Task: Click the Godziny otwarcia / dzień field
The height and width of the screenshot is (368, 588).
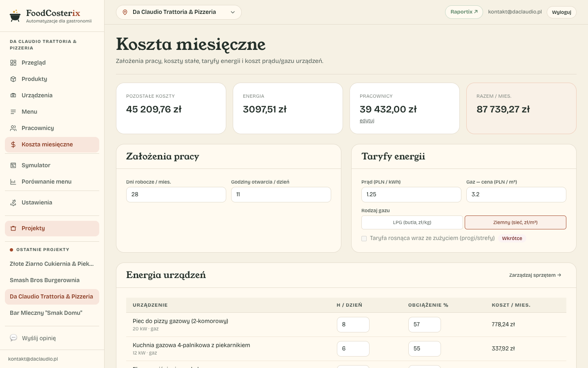Action: click(281, 195)
